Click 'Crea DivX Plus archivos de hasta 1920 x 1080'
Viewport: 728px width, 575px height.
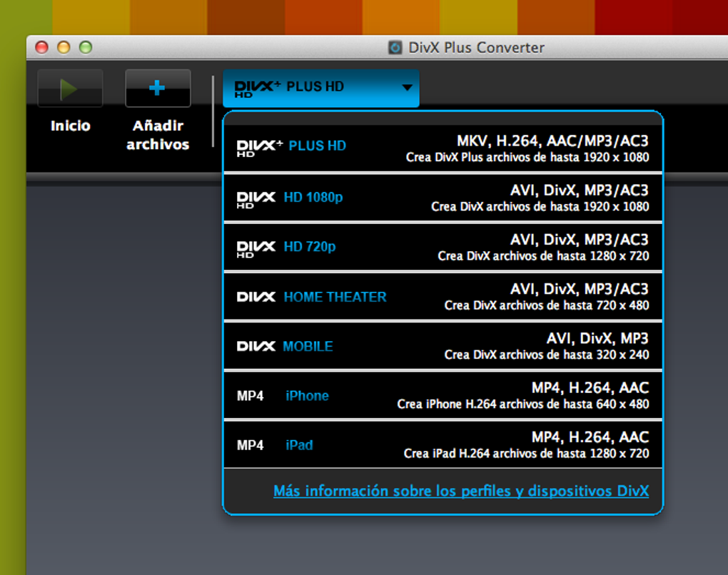pyautogui.click(x=527, y=158)
